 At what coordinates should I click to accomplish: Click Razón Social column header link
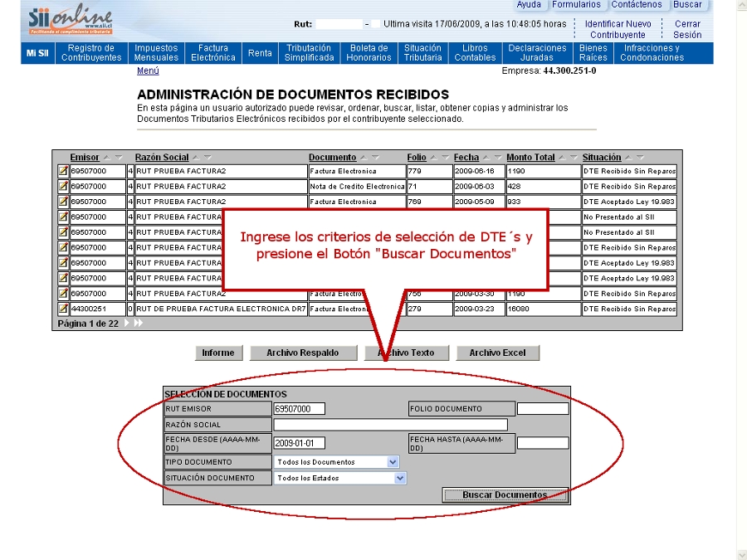tap(162, 157)
